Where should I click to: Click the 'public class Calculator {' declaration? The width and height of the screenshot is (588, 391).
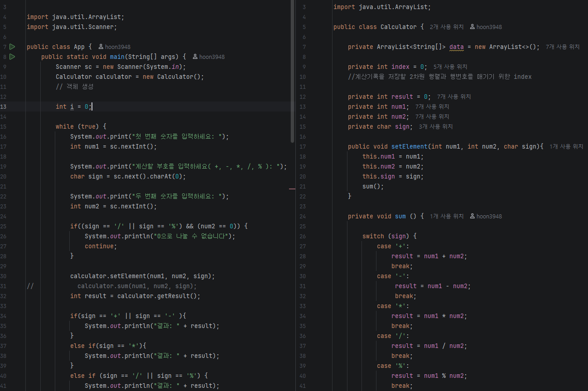(379, 27)
